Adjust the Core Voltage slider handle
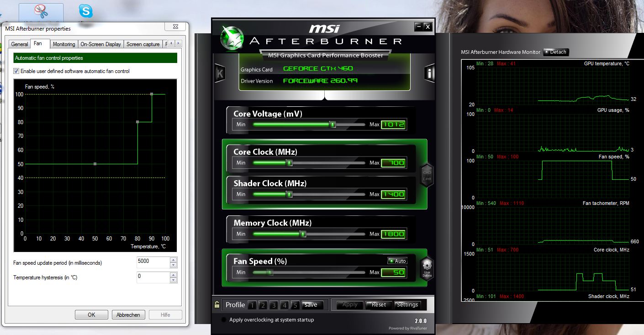 pyautogui.click(x=333, y=124)
